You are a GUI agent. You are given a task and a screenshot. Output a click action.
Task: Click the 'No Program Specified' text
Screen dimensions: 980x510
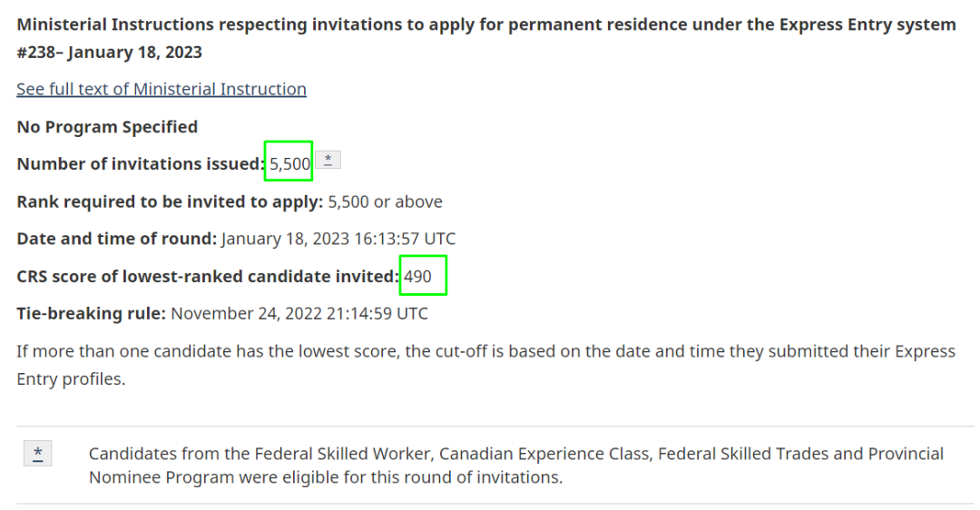click(x=107, y=127)
